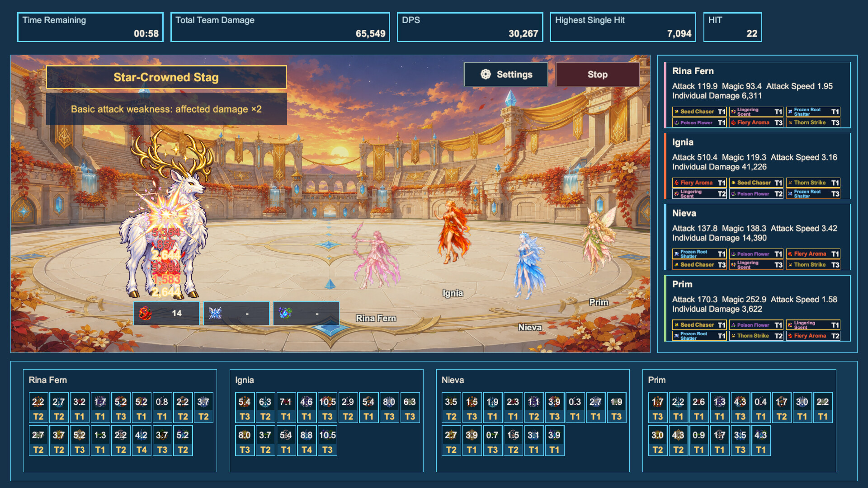This screenshot has height=488, width=868.
Task: Click Rina Fern's 4.2 T4 queue card
Action: pos(141,441)
